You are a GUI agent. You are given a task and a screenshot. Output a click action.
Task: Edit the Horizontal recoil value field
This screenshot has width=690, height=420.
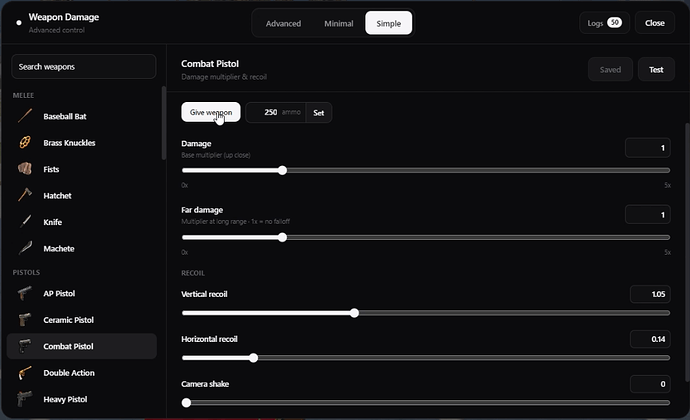click(650, 339)
